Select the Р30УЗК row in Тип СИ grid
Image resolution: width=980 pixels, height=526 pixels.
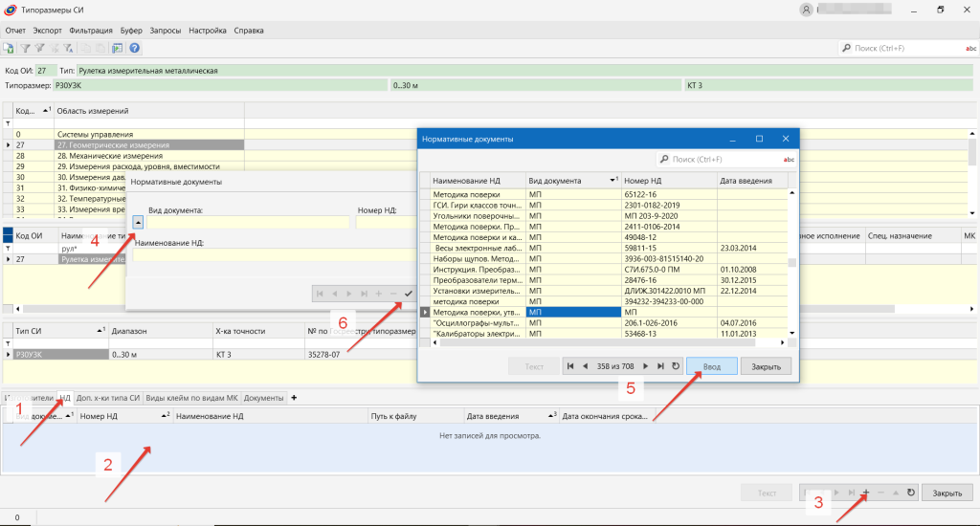[60, 354]
